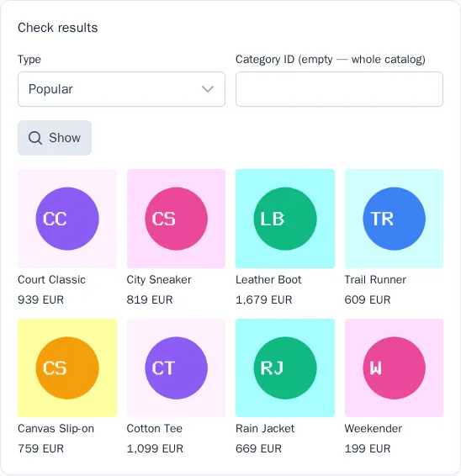The width and height of the screenshot is (461, 476).
Task: Click the magnifier icon in Show button
Action: coord(35,138)
